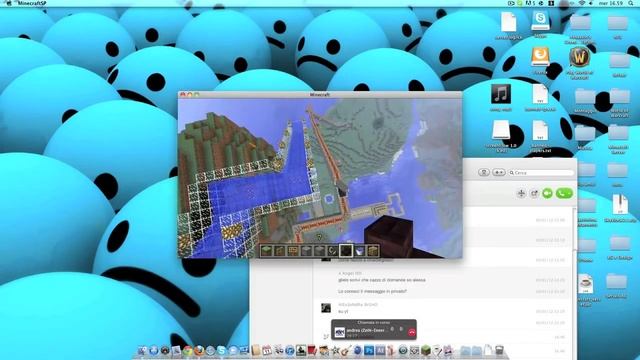The image size is (640, 360).
Task: Launch GarageBand guitar icon in dock
Action: (x=346, y=350)
